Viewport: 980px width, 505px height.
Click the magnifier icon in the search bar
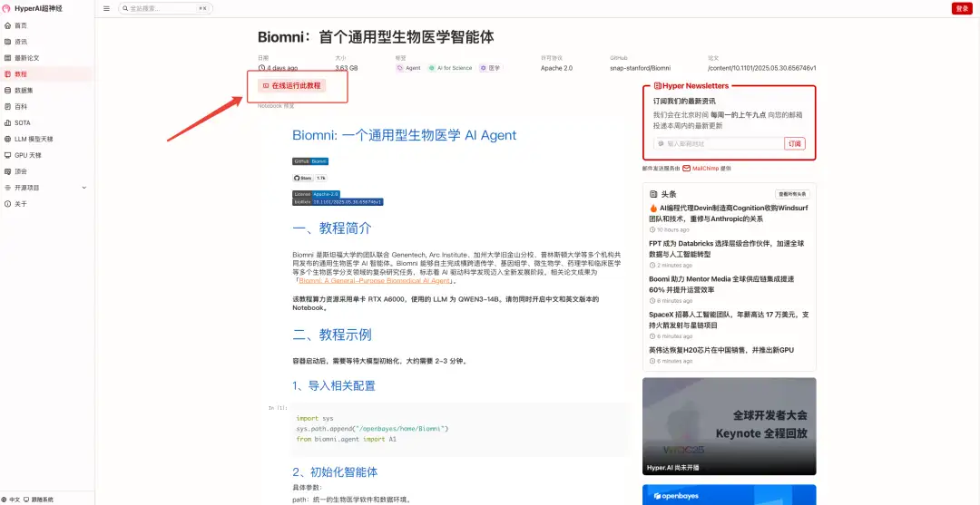click(x=125, y=9)
